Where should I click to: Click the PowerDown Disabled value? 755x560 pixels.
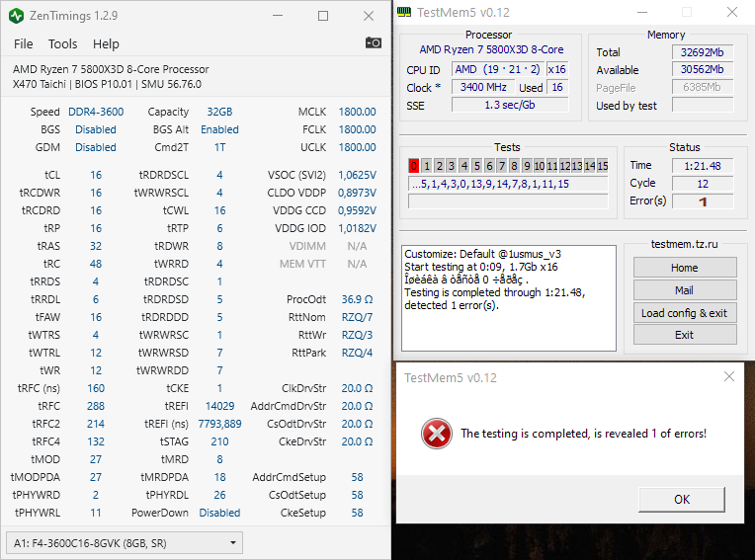tap(219, 513)
